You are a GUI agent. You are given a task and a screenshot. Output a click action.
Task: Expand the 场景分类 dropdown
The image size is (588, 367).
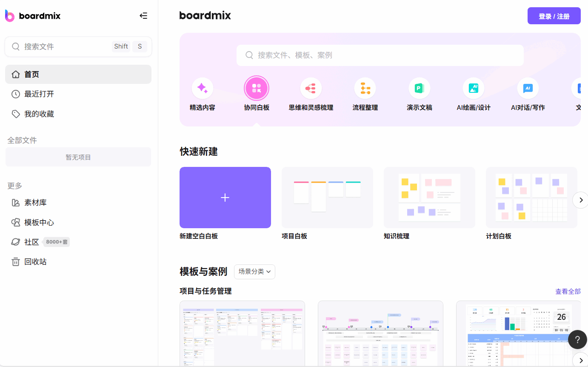(254, 272)
